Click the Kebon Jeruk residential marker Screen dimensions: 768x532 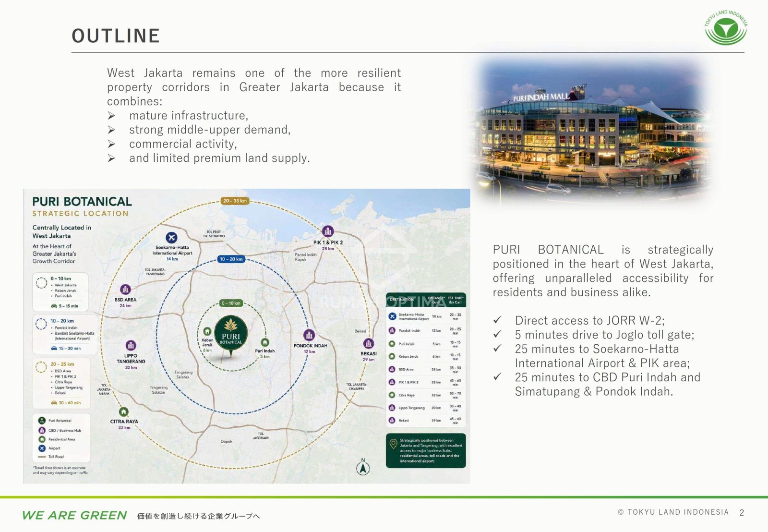pyautogui.click(x=207, y=331)
